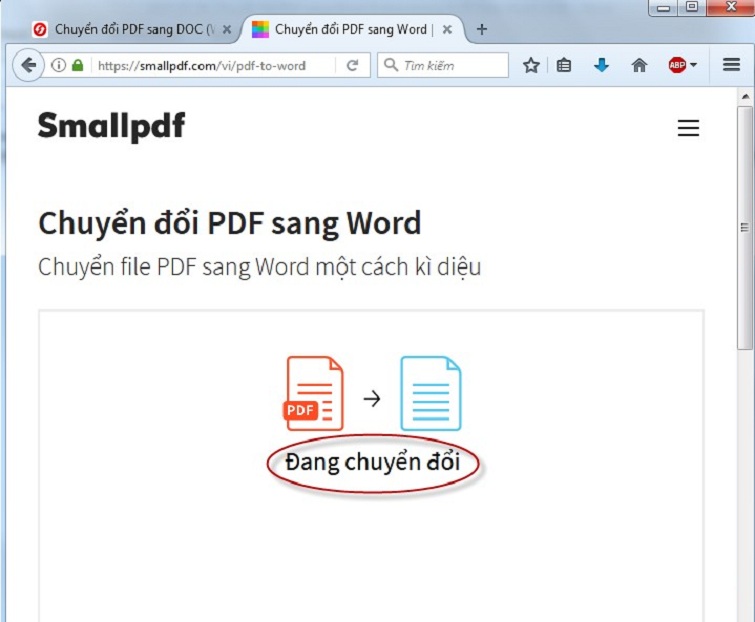Open the Firefox hamburger menu
755x622 pixels.
731,66
